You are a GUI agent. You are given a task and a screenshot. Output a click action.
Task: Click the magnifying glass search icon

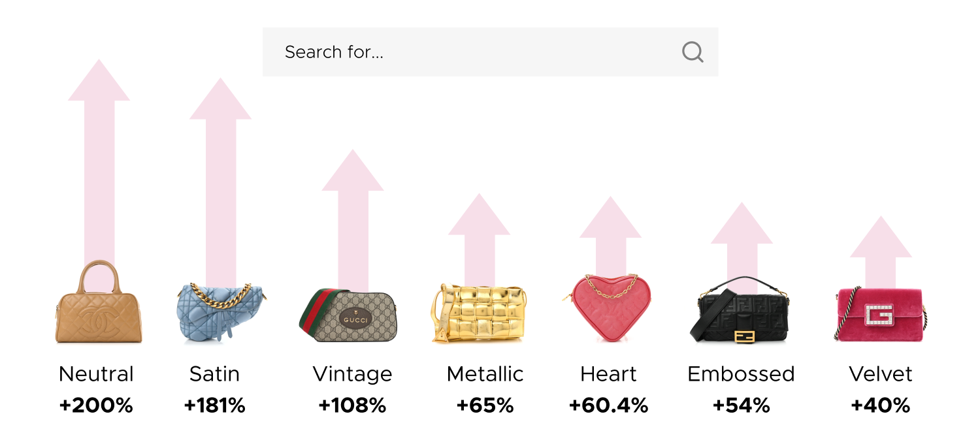coord(693,52)
